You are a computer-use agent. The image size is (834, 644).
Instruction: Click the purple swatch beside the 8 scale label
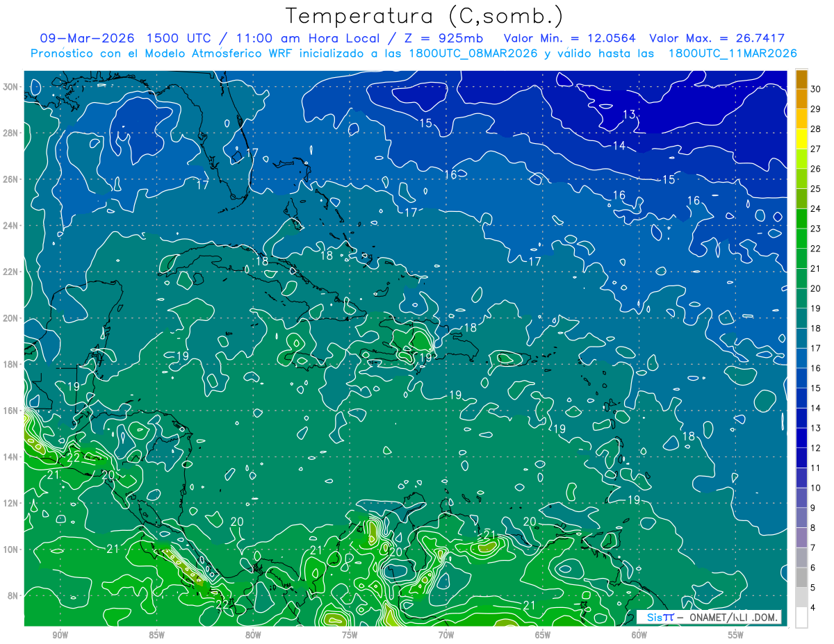click(801, 537)
